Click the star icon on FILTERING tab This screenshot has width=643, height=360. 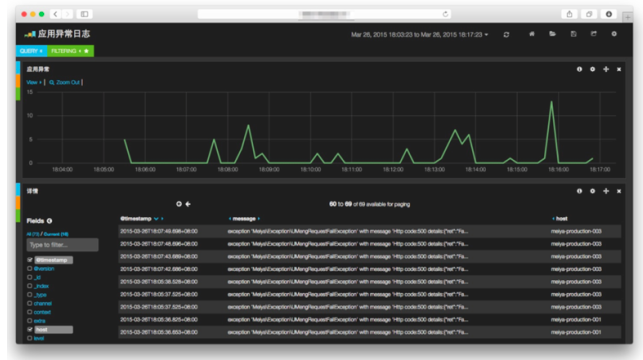click(x=86, y=51)
